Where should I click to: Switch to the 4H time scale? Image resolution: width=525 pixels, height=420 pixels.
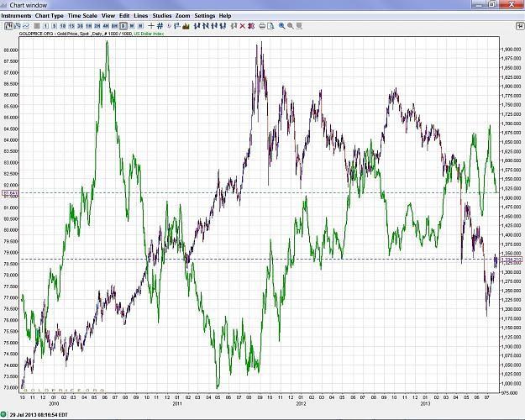pyautogui.click(x=106, y=26)
